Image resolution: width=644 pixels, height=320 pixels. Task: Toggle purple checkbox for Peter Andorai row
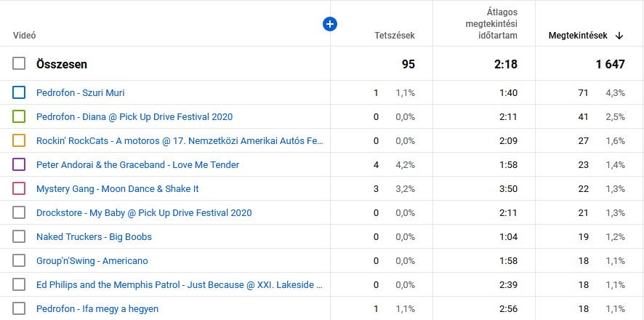tap(19, 164)
